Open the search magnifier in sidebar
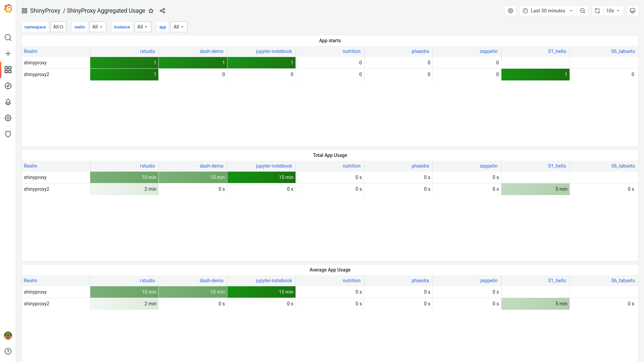Viewport: 644px width, 362px height. coord(8,38)
